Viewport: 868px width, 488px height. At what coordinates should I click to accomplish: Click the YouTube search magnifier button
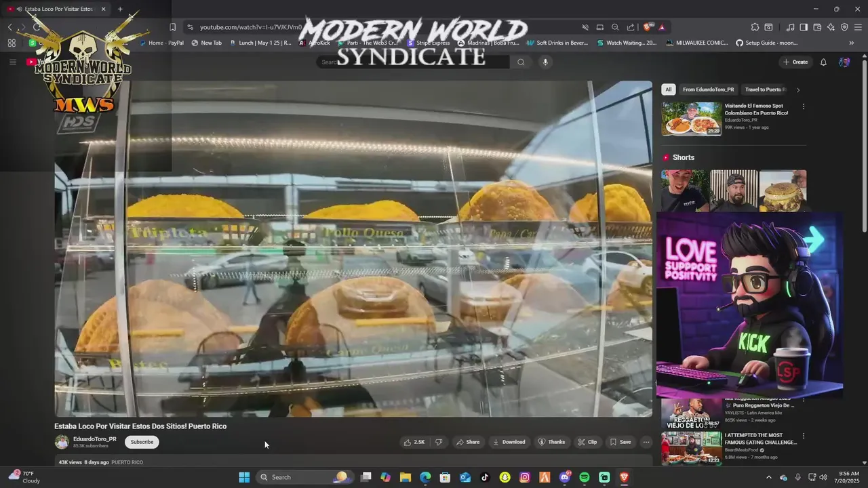pyautogui.click(x=521, y=62)
